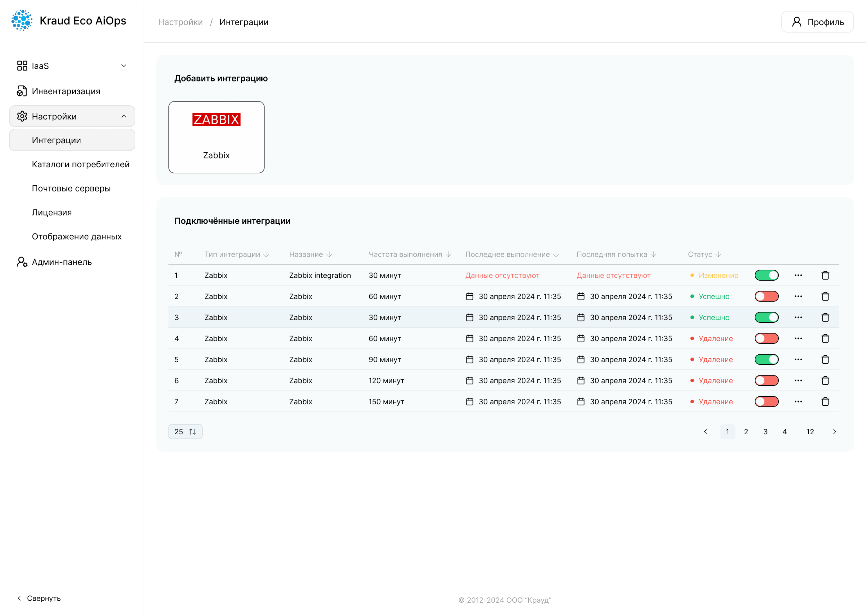Open more options for row 7
This screenshot has width=866, height=616.
(x=798, y=402)
